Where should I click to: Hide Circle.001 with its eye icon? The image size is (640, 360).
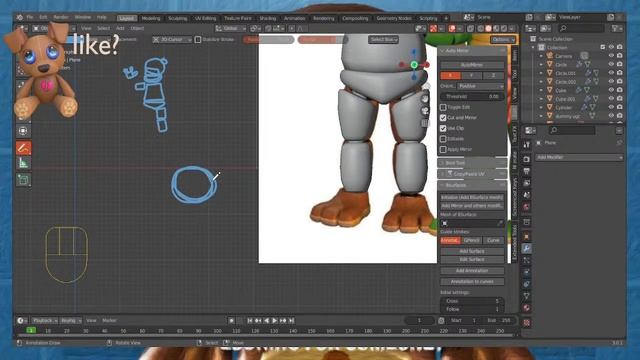(611, 73)
